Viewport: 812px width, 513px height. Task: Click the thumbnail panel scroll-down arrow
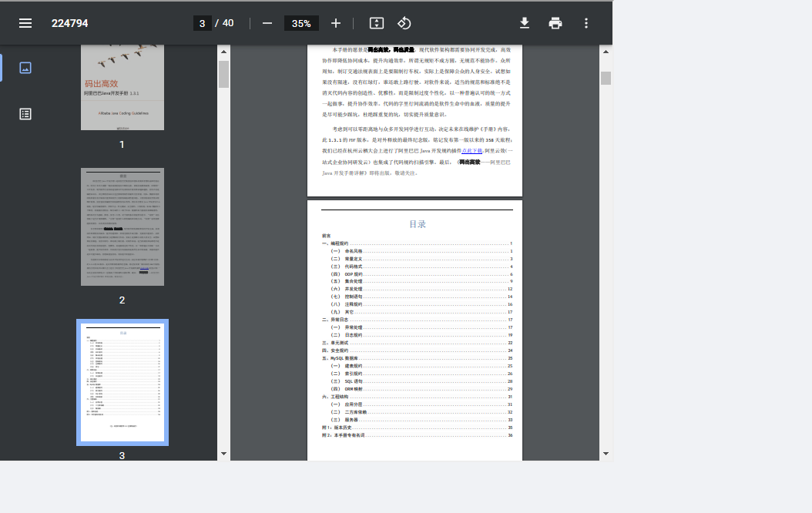point(223,454)
